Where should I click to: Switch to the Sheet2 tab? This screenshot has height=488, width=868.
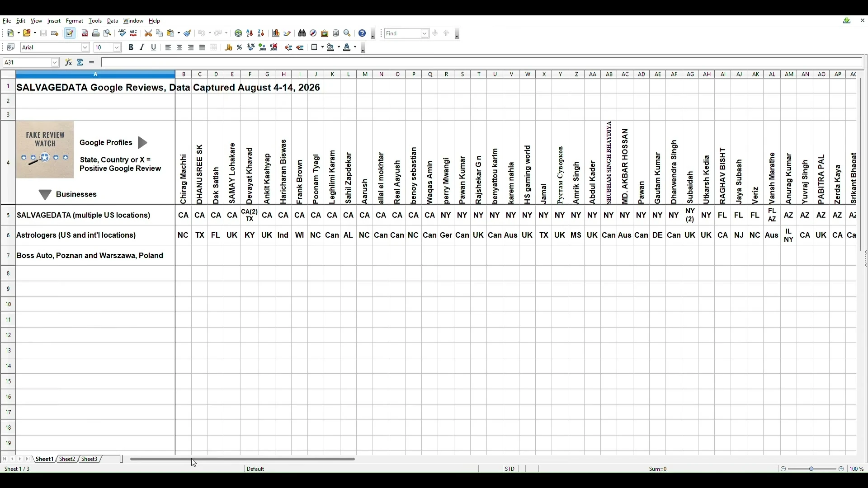coord(67,459)
